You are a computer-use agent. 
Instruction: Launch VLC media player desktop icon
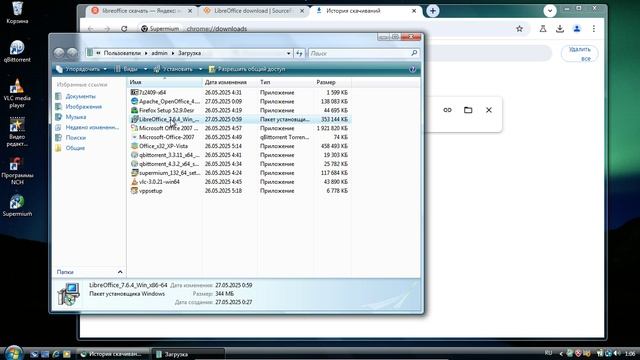coord(17,93)
